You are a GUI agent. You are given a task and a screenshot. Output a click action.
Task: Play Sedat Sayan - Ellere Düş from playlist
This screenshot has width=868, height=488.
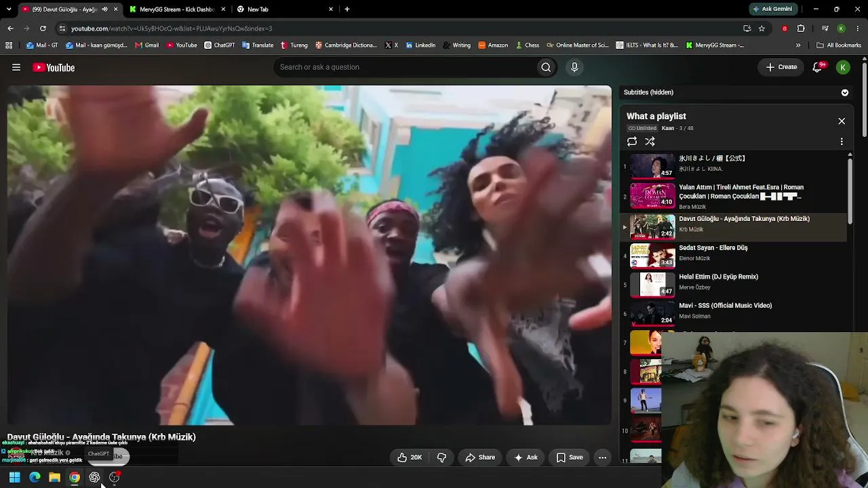(734, 255)
